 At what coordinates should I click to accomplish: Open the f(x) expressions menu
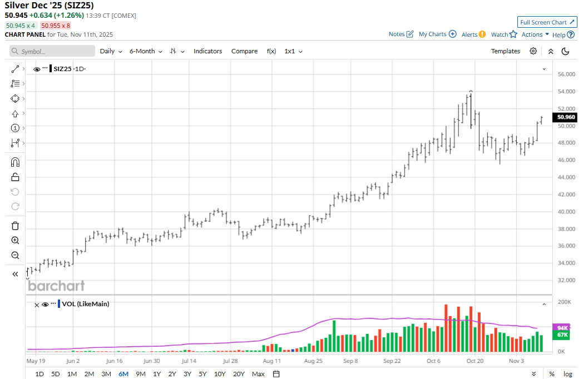click(271, 51)
